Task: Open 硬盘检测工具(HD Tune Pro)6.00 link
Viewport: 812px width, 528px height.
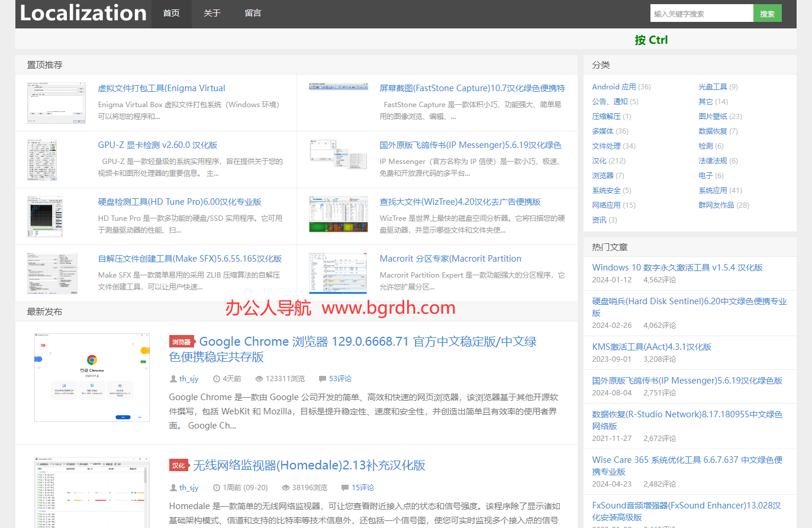Action: click(x=179, y=202)
